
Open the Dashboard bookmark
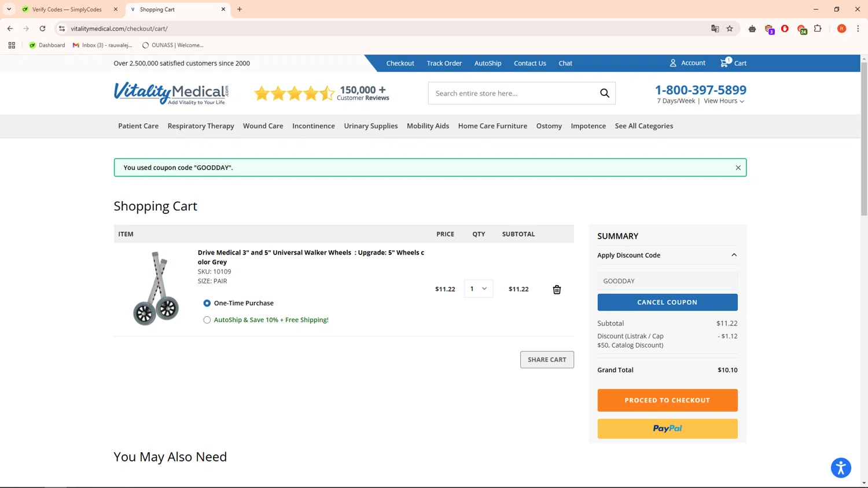click(47, 45)
